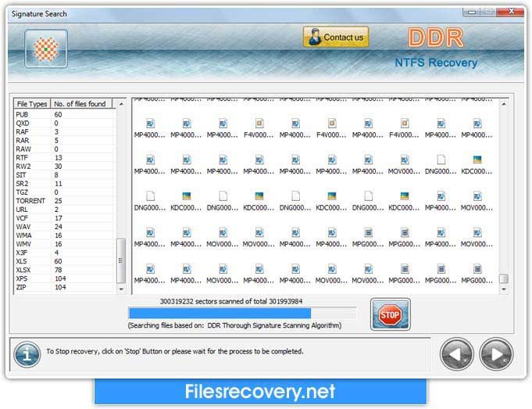Select the XPS file type row

pyautogui.click(x=64, y=278)
